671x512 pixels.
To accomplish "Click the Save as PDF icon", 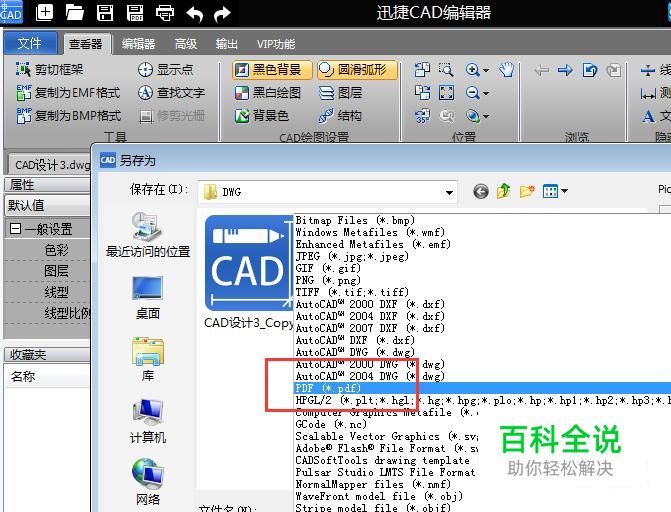I will [x=135, y=12].
